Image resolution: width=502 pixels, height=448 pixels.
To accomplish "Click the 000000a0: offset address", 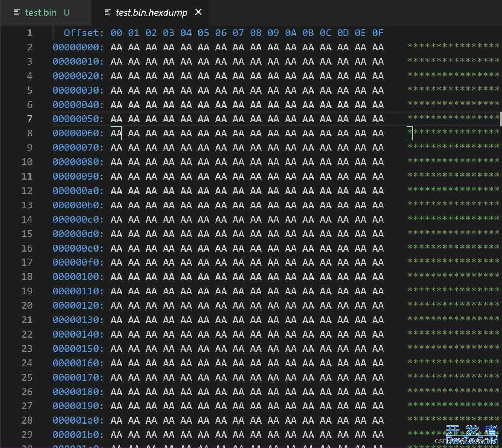I will [78, 191].
